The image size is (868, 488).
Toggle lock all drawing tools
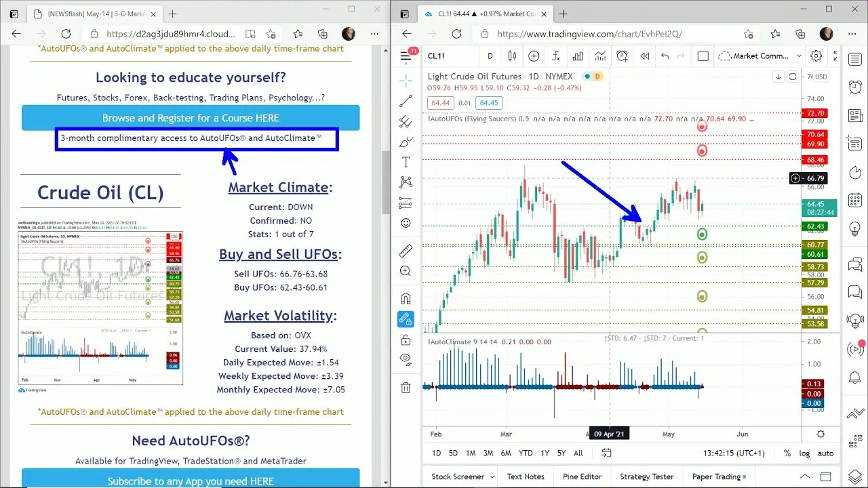pyautogui.click(x=406, y=339)
